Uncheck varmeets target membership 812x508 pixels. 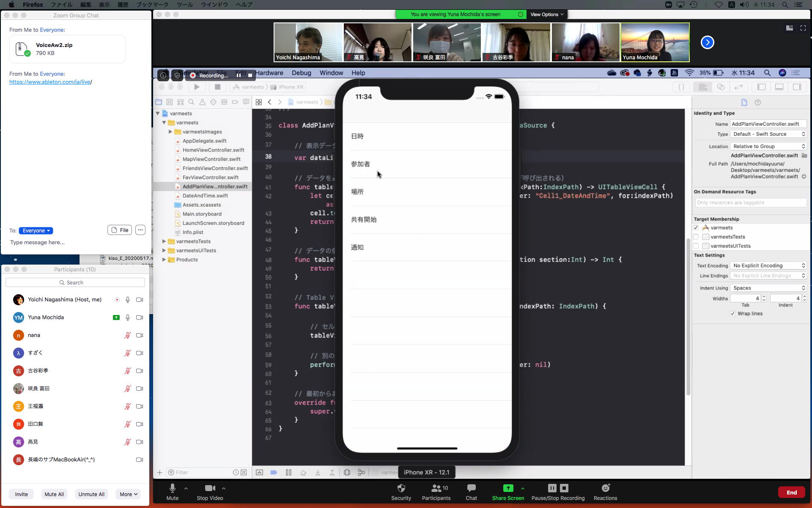696,228
